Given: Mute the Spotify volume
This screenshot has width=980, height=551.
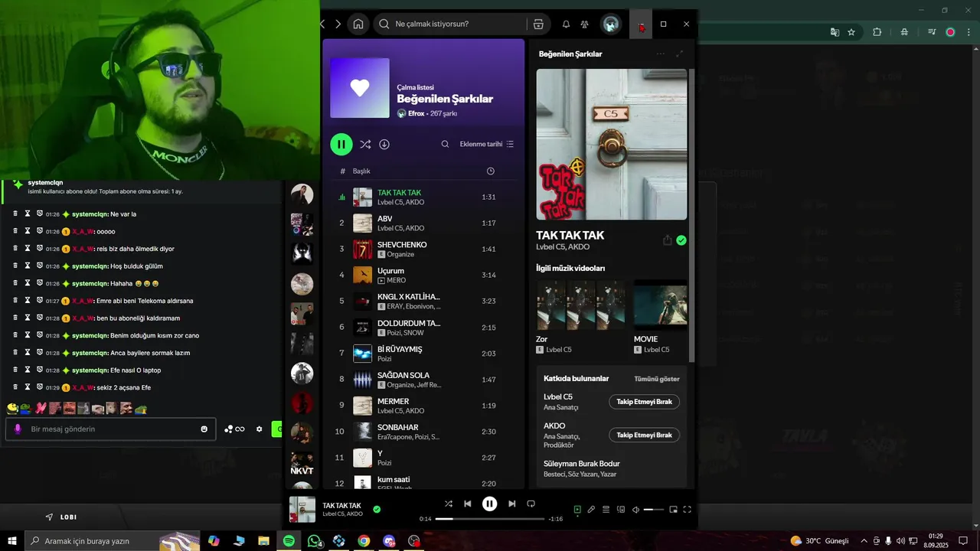Looking at the screenshot, I should point(635,510).
